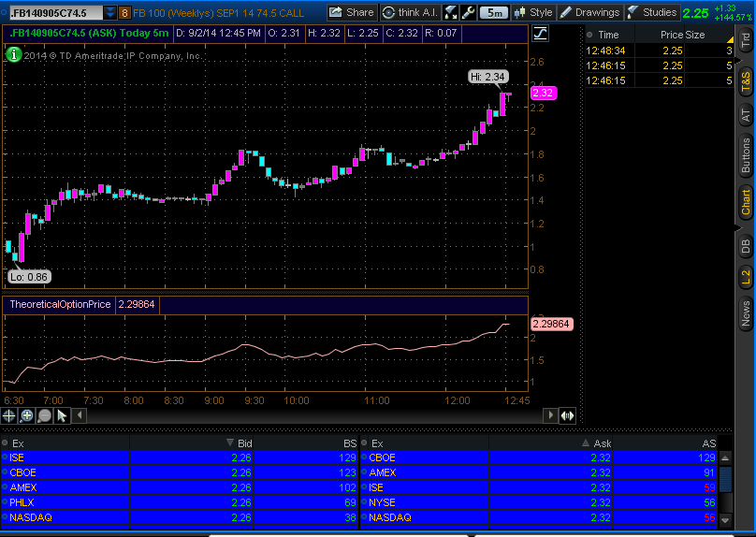The width and height of the screenshot is (756, 537).
Task: Select the ISE ask row
Action: click(x=539, y=487)
